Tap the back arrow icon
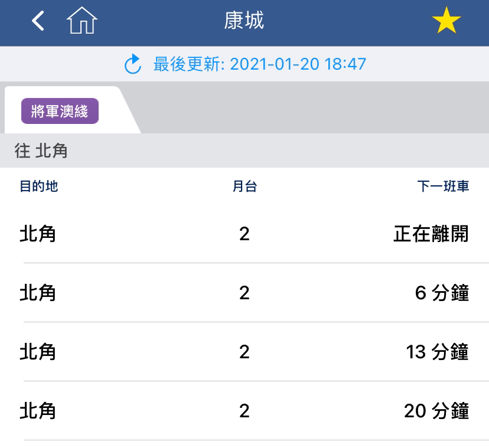489x448 pixels. (38, 21)
